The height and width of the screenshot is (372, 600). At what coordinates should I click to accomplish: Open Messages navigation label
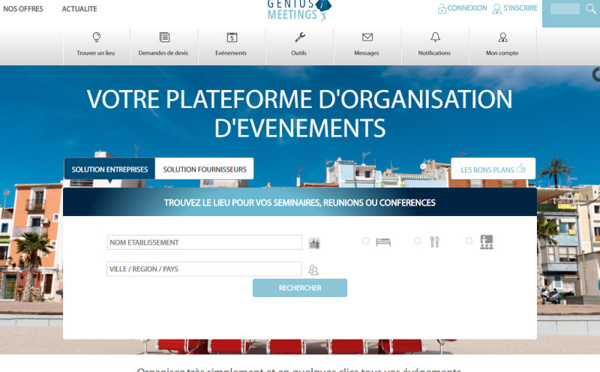click(367, 53)
